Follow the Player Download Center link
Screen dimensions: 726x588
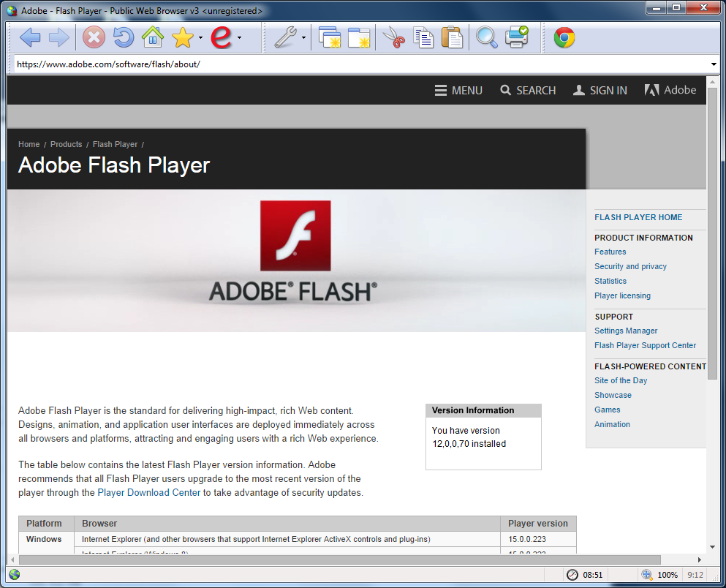pos(148,492)
